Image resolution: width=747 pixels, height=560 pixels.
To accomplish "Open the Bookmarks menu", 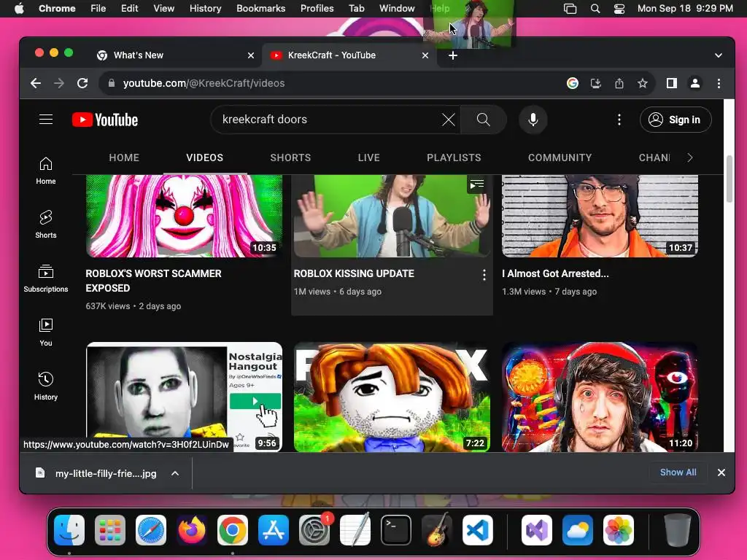I will (x=260, y=9).
